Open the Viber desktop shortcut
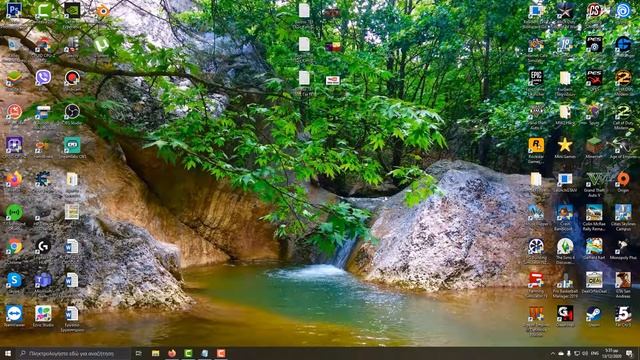640x360 pixels. 43,77
